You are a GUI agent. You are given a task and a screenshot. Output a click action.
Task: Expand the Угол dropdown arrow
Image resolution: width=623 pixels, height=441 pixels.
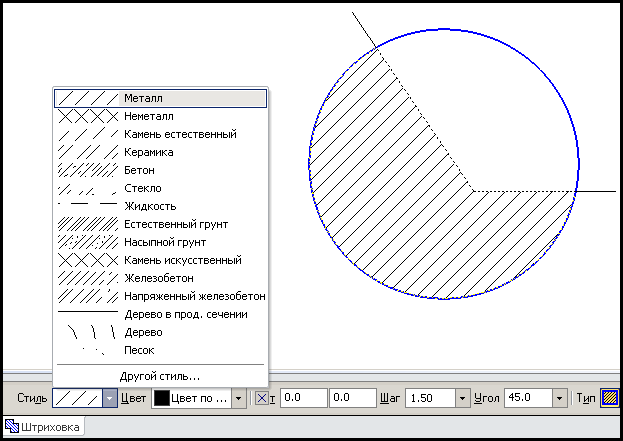560,398
